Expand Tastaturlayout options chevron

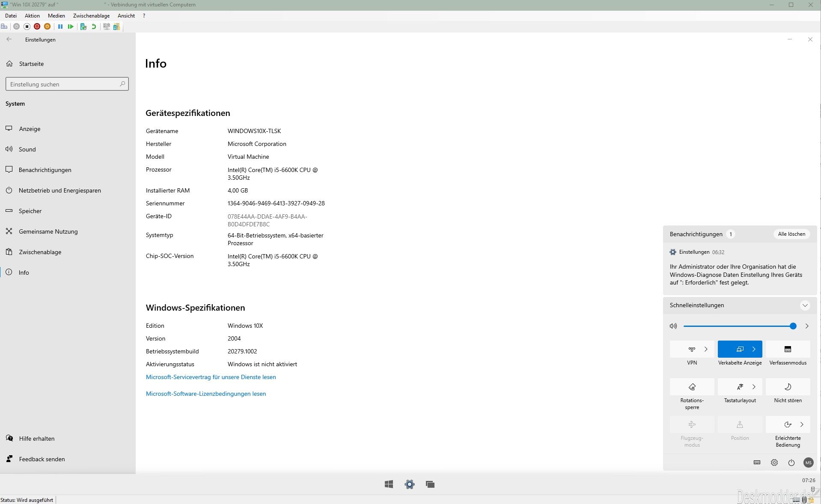pos(754,387)
